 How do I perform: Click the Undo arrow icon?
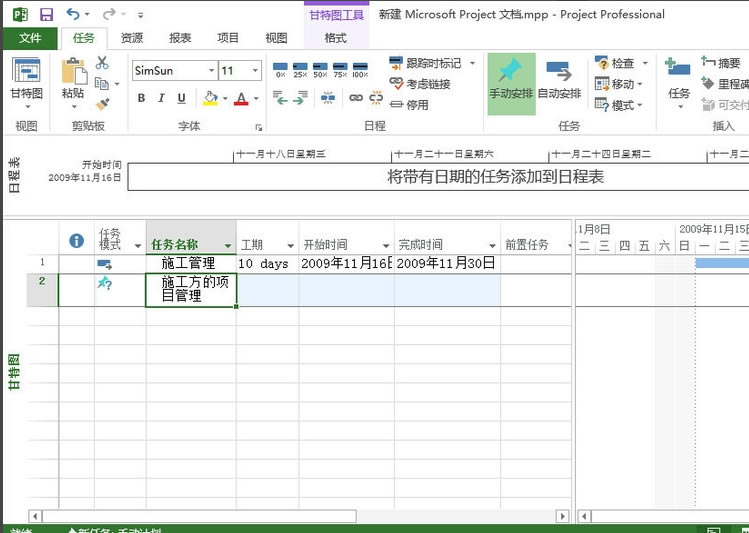click(73, 15)
